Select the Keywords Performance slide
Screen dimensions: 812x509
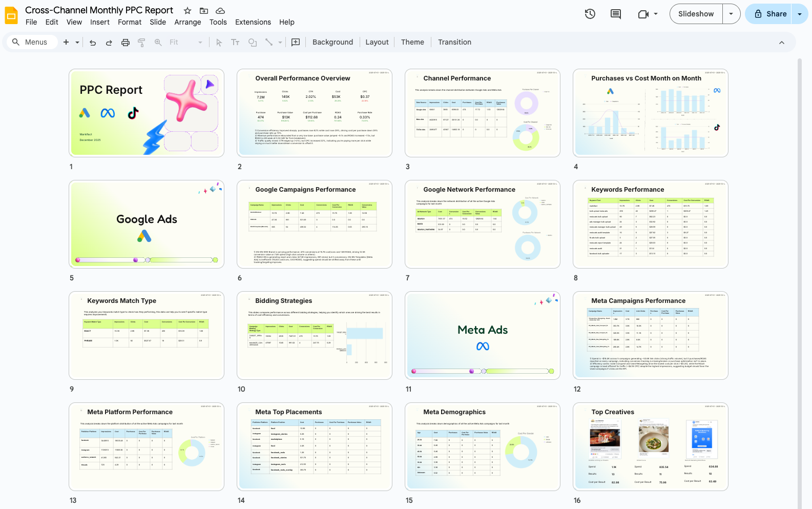pyautogui.click(x=651, y=224)
